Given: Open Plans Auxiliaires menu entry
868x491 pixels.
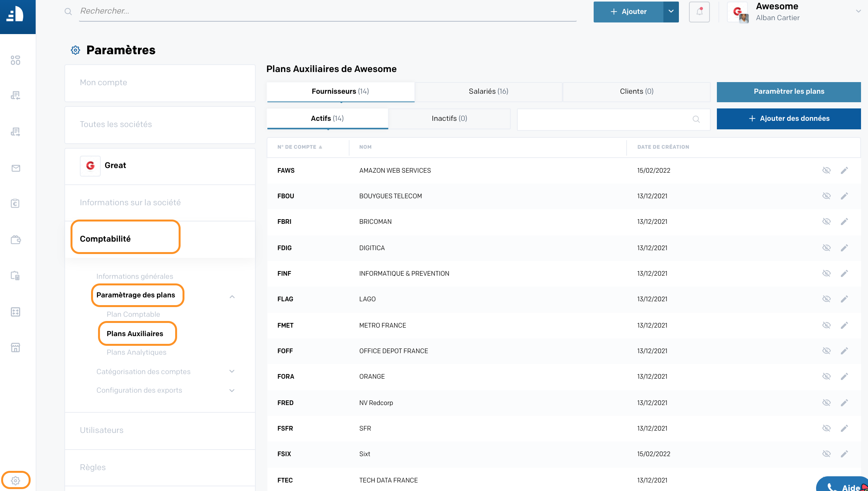Looking at the screenshot, I should click(135, 334).
